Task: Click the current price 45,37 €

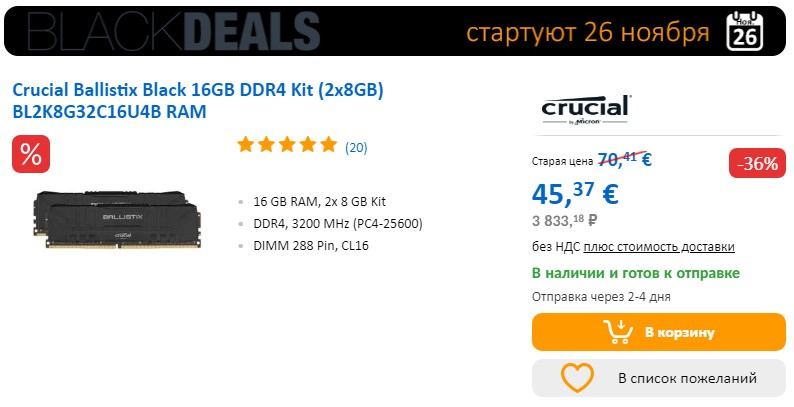Action: tap(575, 192)
